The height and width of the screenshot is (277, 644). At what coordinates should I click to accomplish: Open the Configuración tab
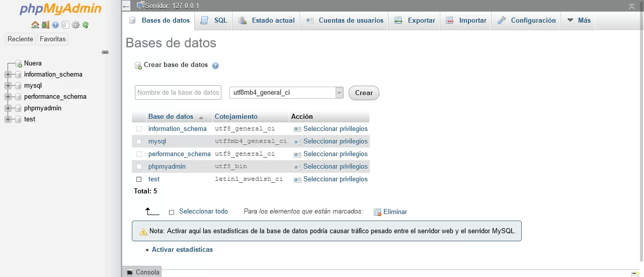[x=526, y=21]
